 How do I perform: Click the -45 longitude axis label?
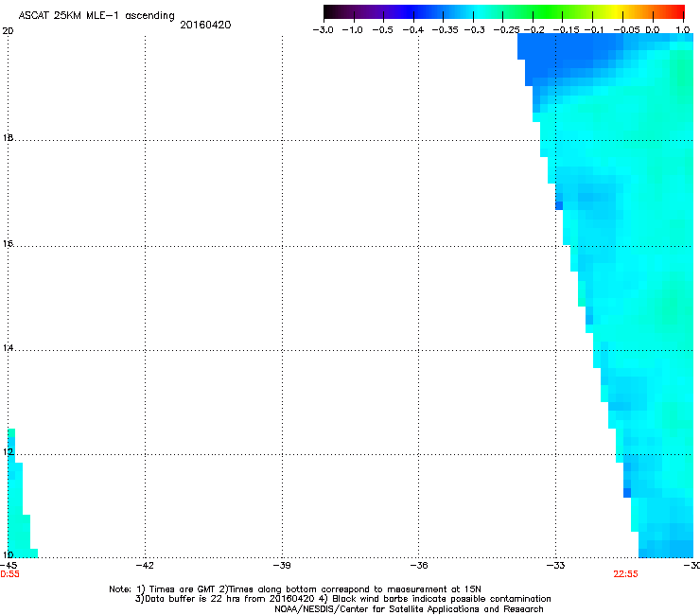point(9,566)
